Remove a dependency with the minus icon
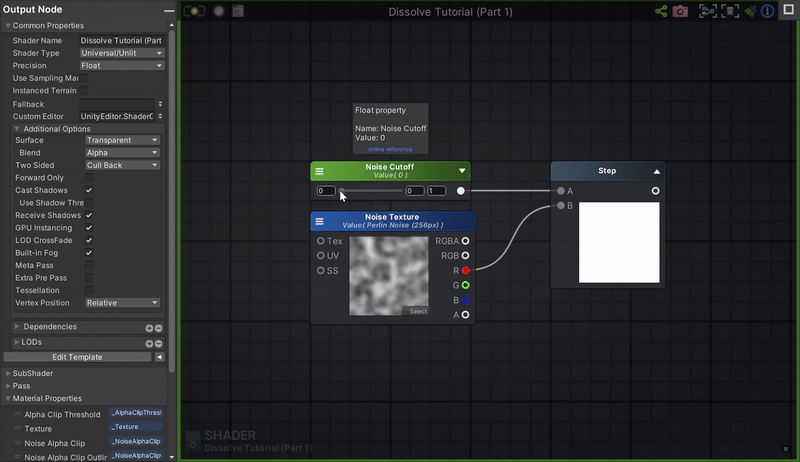Image resolution: width=800 pixels, height=462 pixels. tap(159, 328)
